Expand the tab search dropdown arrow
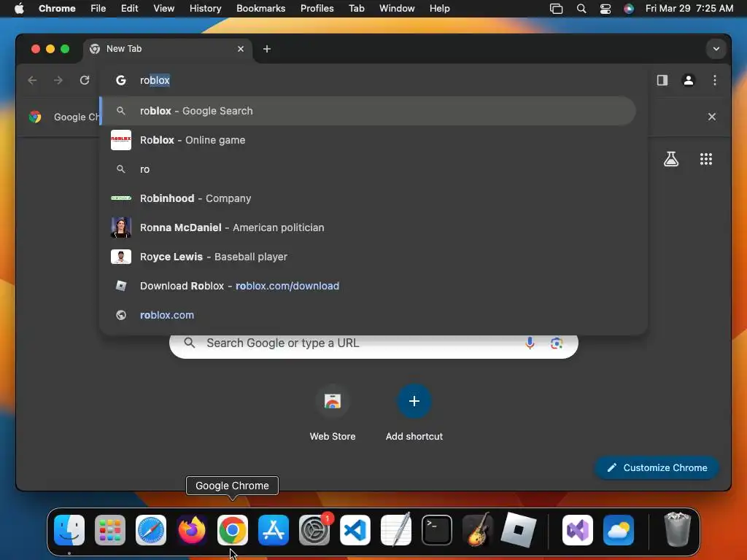The height and width of the screenshot is (560, 747). pos(716,49)
